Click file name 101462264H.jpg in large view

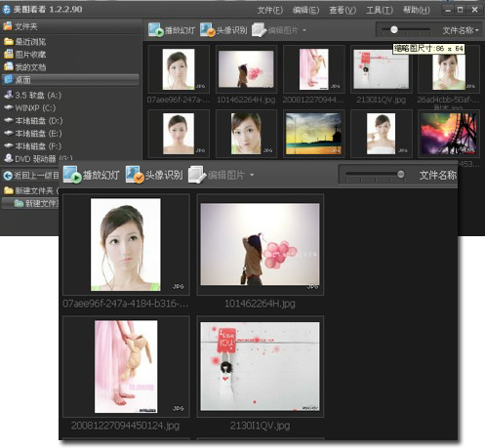260,304
